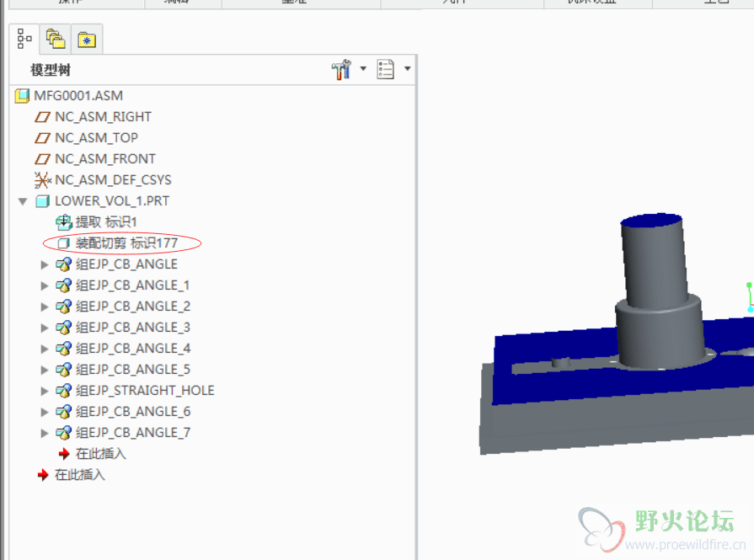
Task: Select the NC_ASM_TOP plane
Action: pyautogui.click(x=97, y=138)
